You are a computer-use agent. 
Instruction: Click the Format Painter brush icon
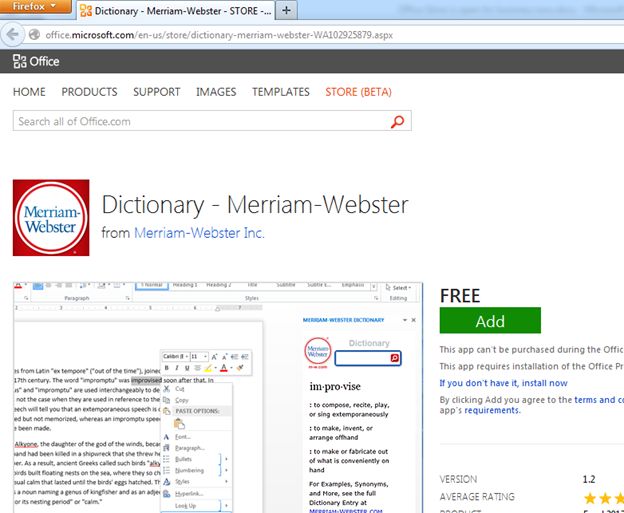point(240,368)
